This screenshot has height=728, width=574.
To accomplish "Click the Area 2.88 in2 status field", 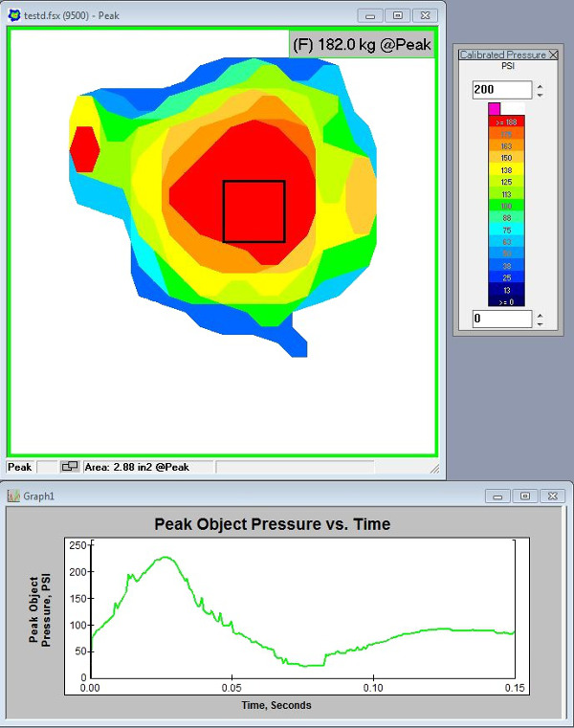I will click(x=148, y=467).
